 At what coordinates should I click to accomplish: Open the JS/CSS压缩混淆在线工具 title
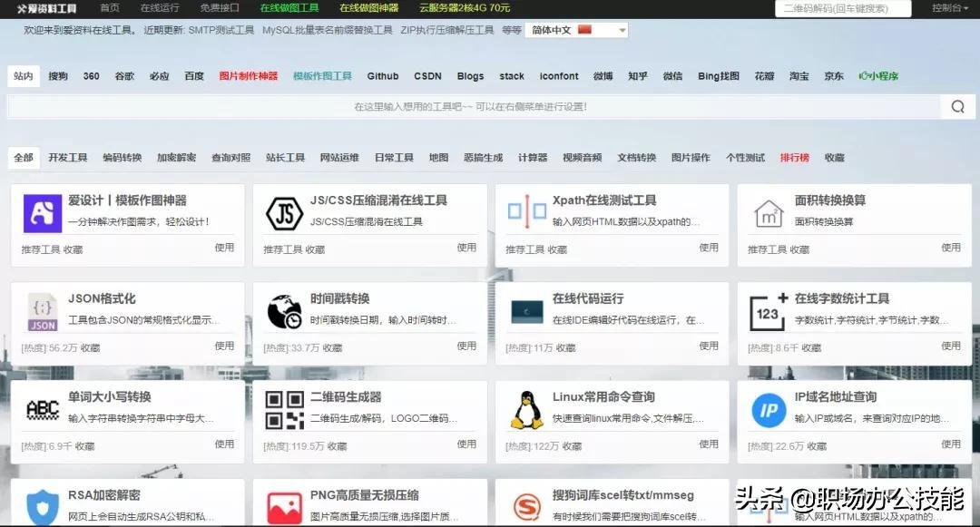click(378, 200)
